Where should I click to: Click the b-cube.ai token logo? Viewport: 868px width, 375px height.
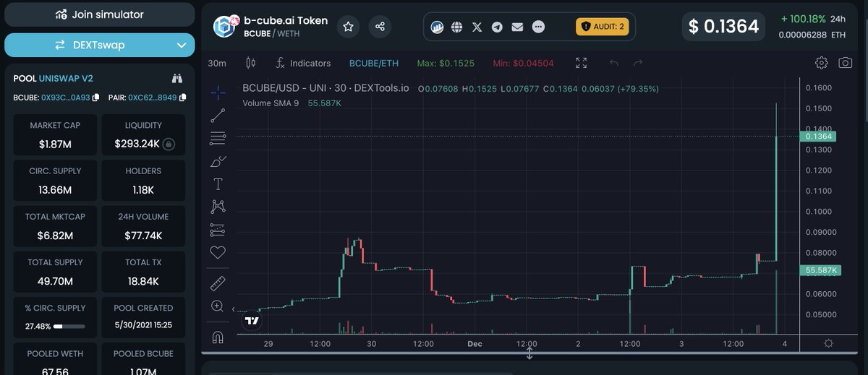tap(225, 26)
